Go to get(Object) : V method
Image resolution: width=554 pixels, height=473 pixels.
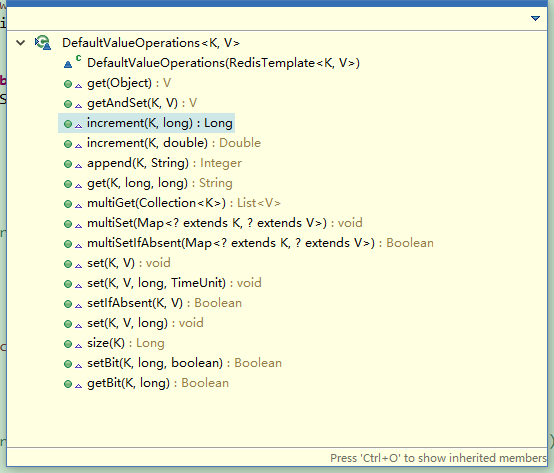click(x=129, y=83)
